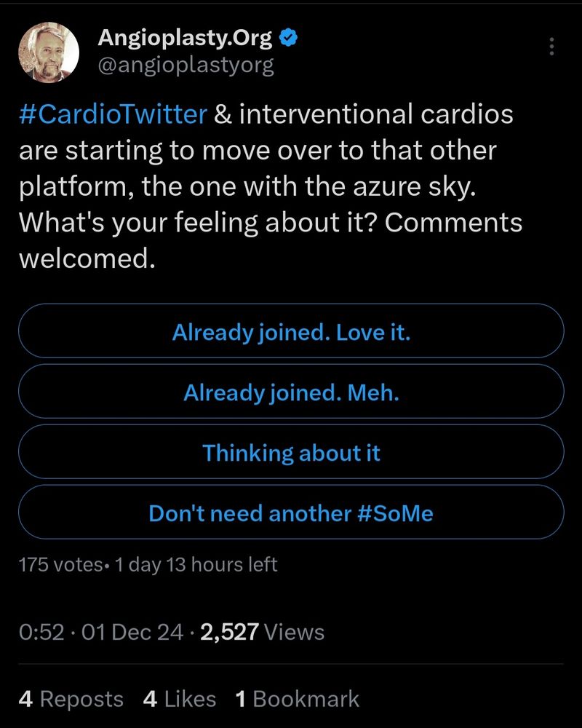582x728 pixels.
Task: Choose the 'Thinking about it' poll option
Action: 291,452
